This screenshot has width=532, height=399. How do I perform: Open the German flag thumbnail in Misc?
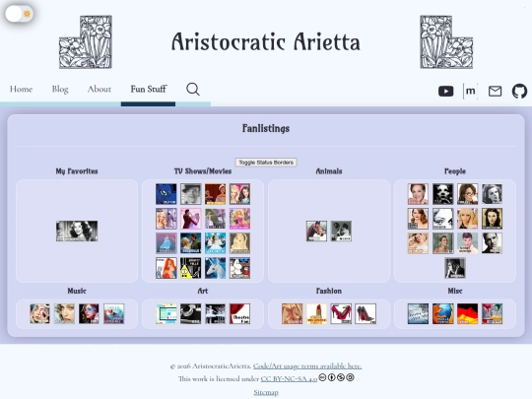pyautogui.click(x=468, y=314)
